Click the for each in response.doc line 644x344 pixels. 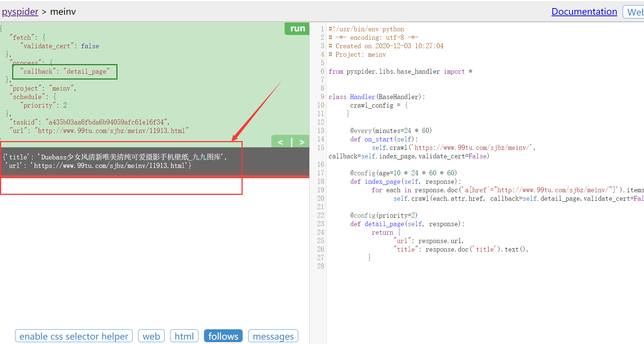tap(508, 190)
